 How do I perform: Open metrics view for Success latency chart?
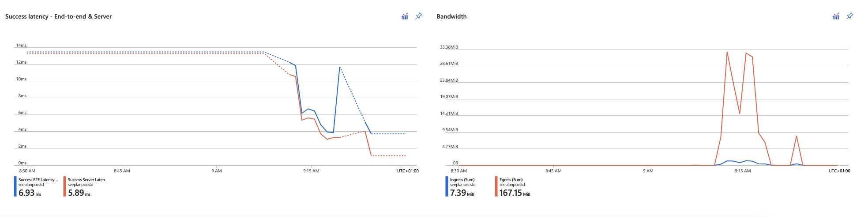(404, 16)
